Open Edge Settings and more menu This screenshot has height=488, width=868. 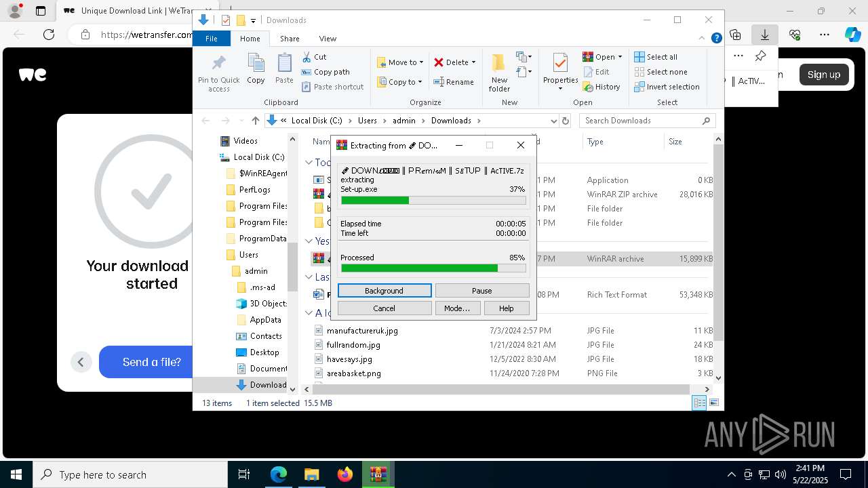point(825,35)
